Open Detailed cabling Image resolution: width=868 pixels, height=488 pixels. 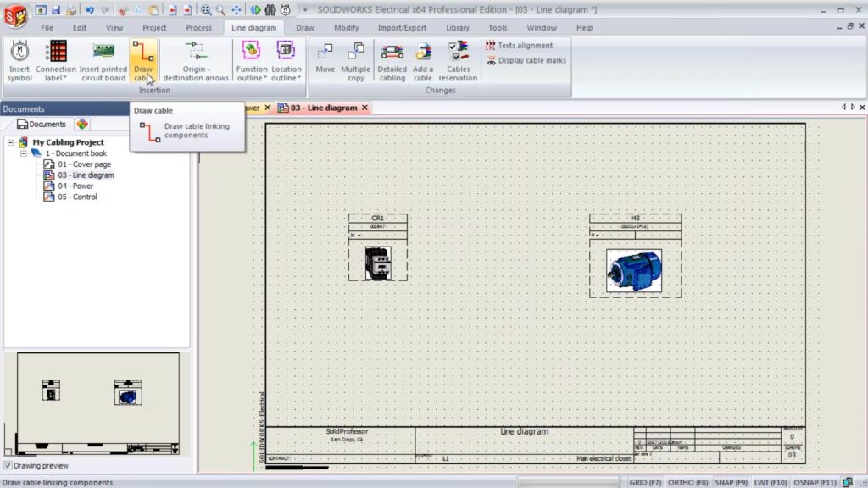pyautogui.click(x=392, y=61)
